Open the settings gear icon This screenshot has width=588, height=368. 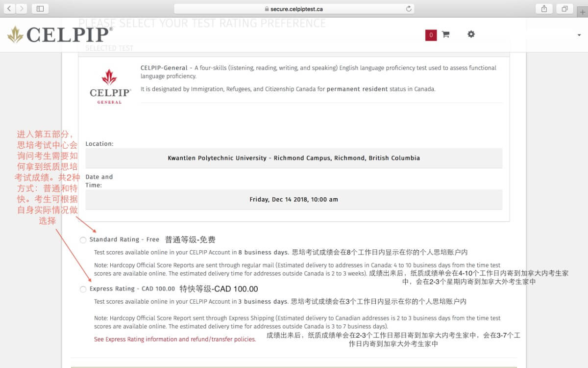(x=471, y=34)
